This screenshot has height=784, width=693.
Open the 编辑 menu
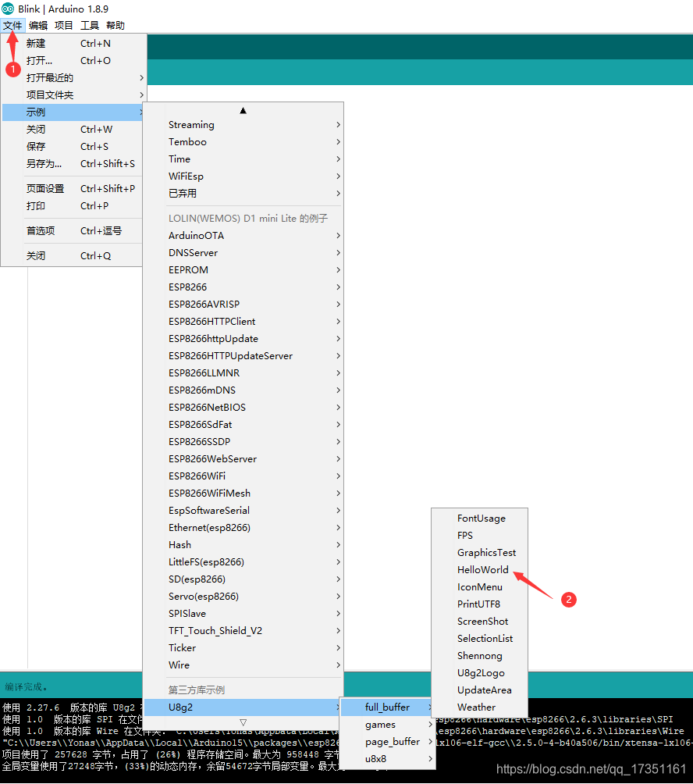pos(38,26)
